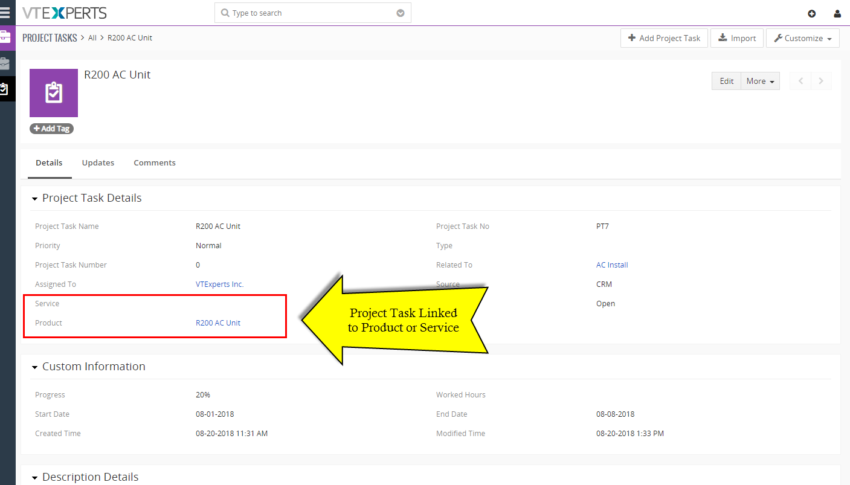The image size is (850, 485).
Task: Click the Import button
Action: tap(737, 38)
